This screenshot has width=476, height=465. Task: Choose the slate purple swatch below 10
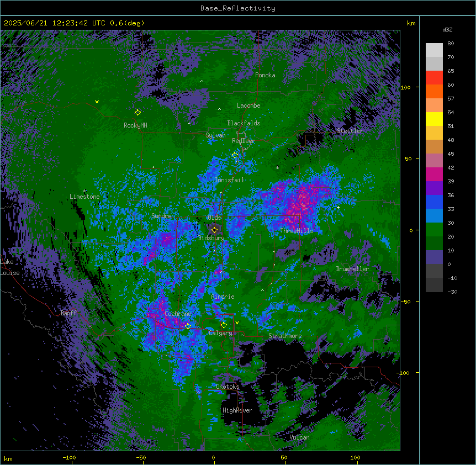coord(434,257)
